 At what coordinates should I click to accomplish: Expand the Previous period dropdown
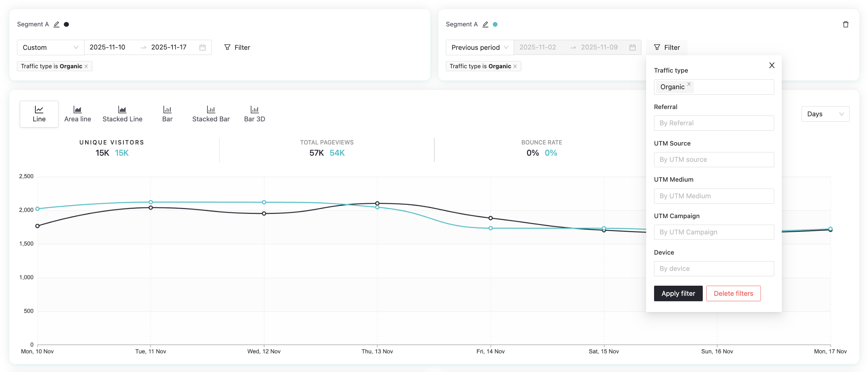[479, 47]
